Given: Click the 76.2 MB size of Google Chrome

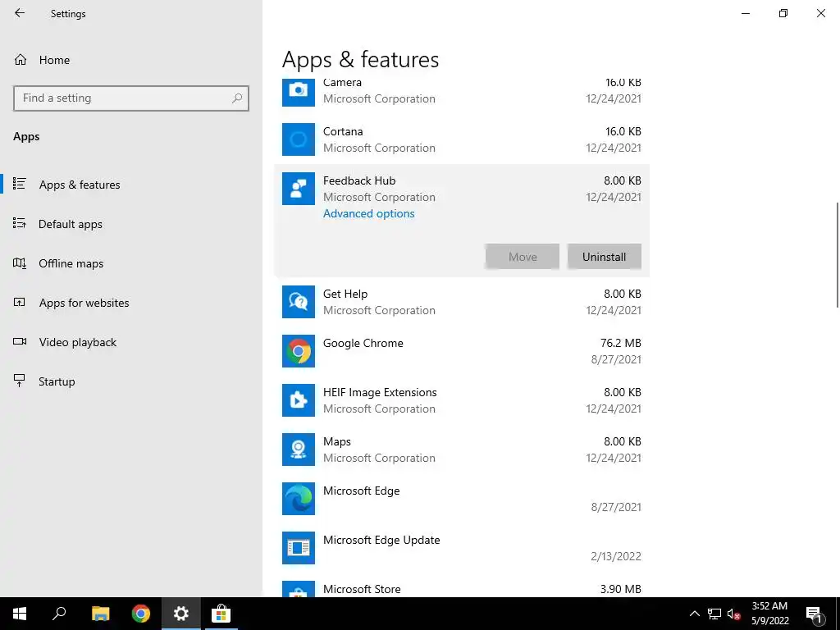Looking at the screenshot, I should pos(621,343).
